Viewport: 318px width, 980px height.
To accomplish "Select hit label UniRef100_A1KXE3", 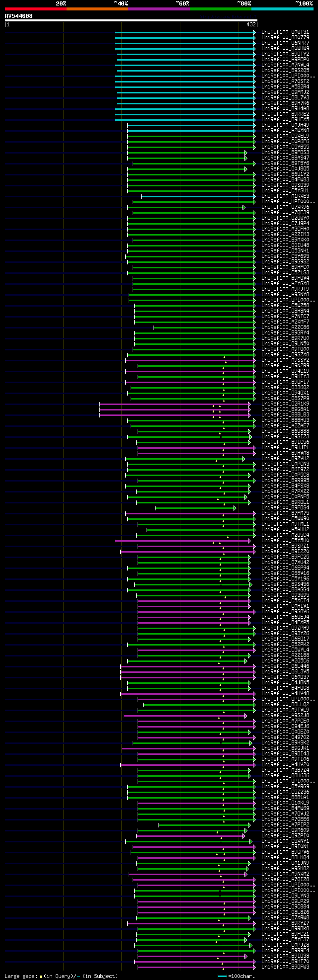I will point(285,196).
